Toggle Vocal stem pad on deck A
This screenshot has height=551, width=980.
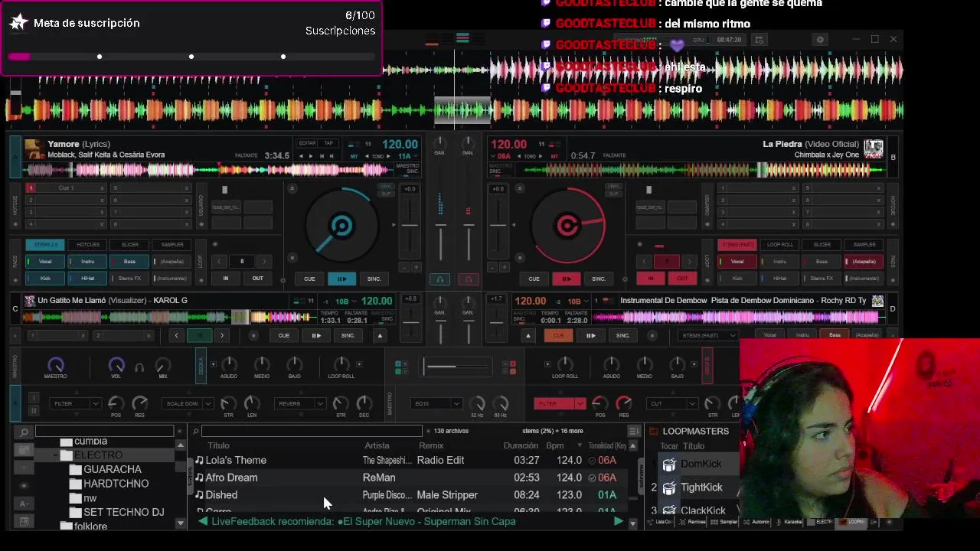pyautogui.click(x=45, y=262)
